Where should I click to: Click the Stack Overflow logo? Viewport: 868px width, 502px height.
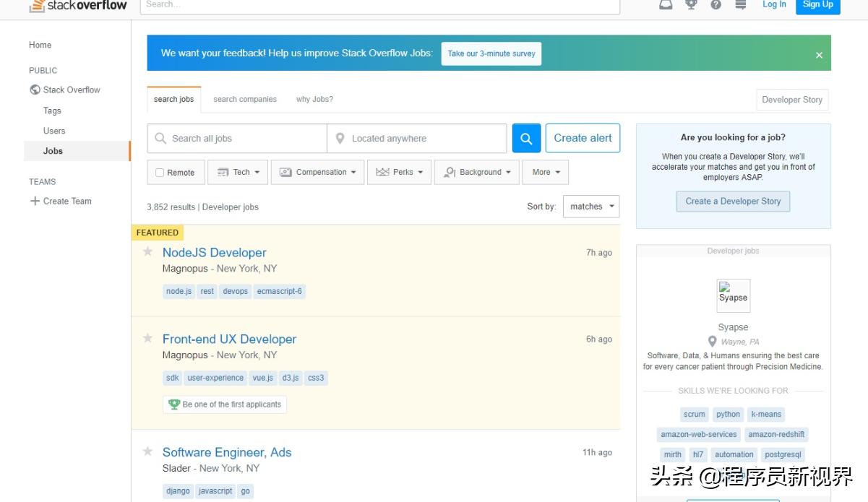click(78, 6)
